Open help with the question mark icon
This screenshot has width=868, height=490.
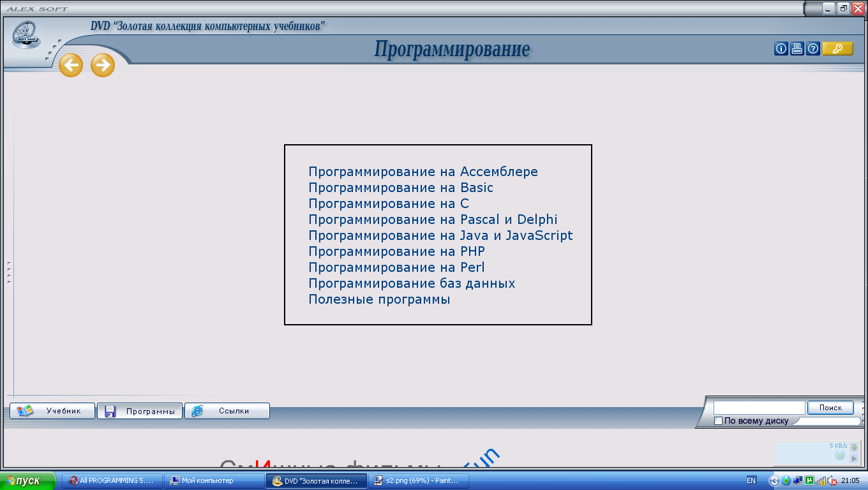(x=812, y=49)
